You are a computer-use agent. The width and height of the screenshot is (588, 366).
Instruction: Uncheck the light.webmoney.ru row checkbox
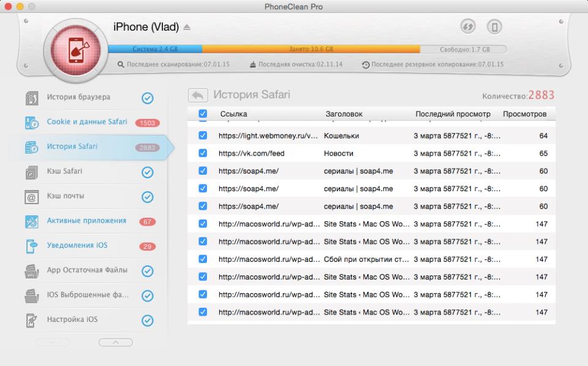203,135
